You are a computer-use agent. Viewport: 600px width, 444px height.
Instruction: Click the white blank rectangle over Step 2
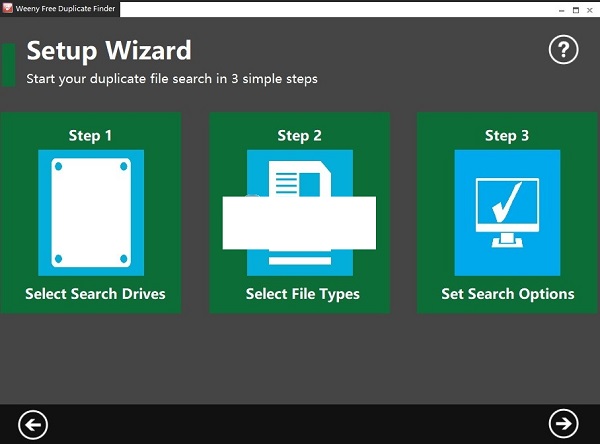tap(299, 223)
